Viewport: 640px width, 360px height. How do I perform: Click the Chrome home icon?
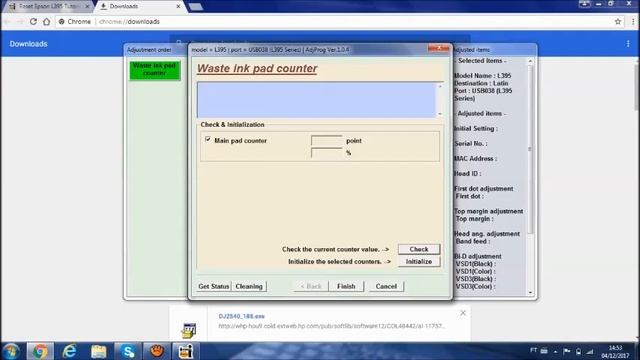coord(47,22)
